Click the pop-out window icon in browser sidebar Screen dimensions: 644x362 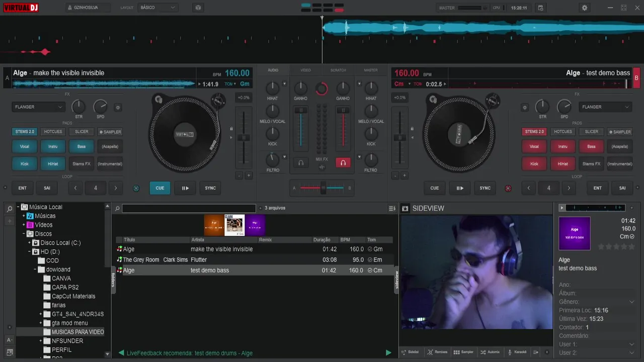(x=9, y=353)
